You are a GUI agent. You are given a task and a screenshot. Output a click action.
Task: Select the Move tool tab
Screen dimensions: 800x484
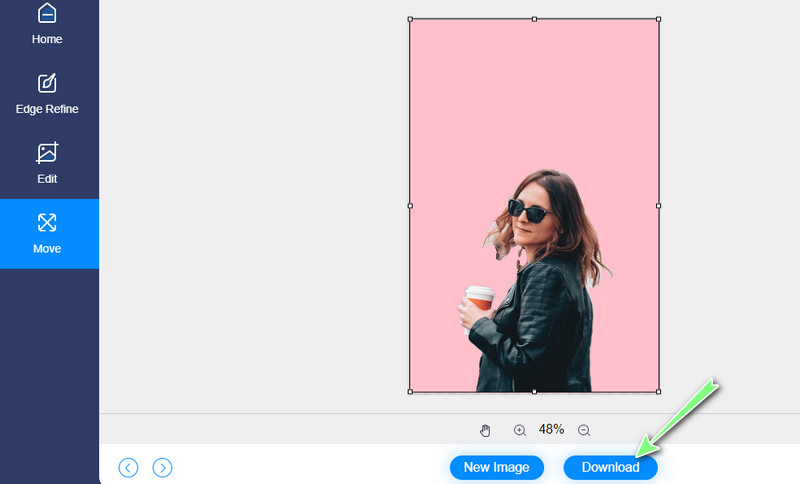tap(47, 233)
